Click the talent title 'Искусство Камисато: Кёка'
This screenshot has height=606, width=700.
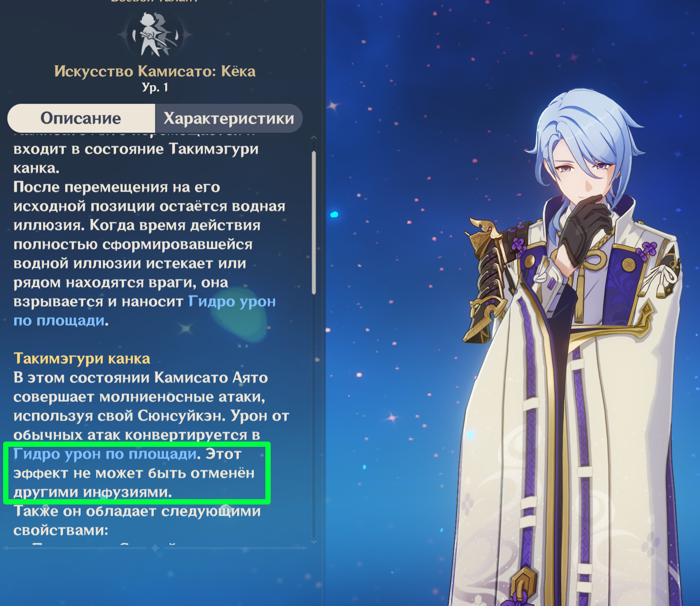[x=155, y=71]
